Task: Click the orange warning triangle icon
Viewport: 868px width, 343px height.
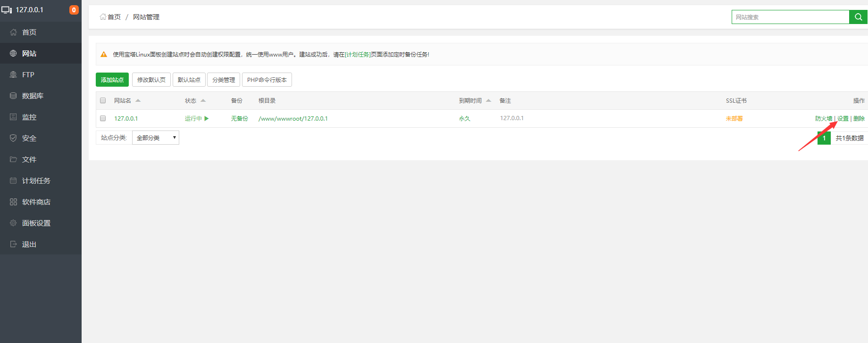Action: [104, 54]
